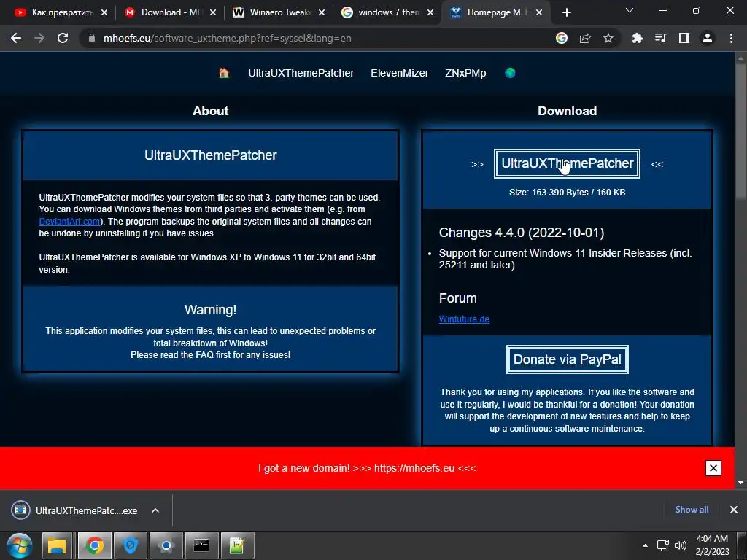747x560 pixels.
Task: Open the command prompt taskbar icon
Action: pyautogui.click(x=201, y=545)
